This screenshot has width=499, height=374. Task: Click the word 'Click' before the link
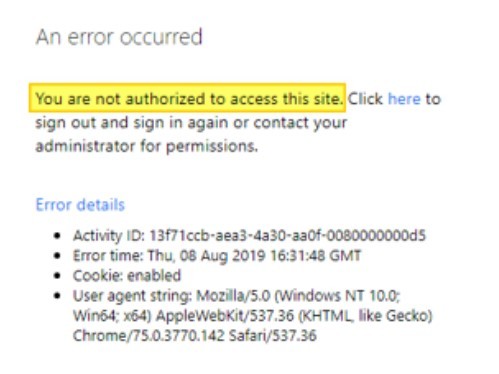366,99
